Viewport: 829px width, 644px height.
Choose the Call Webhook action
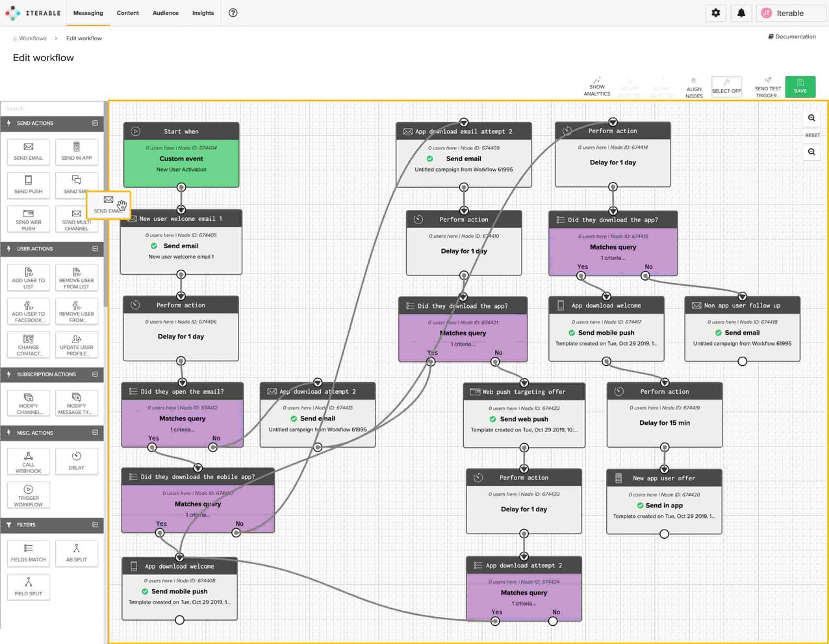tap(29, 461)
